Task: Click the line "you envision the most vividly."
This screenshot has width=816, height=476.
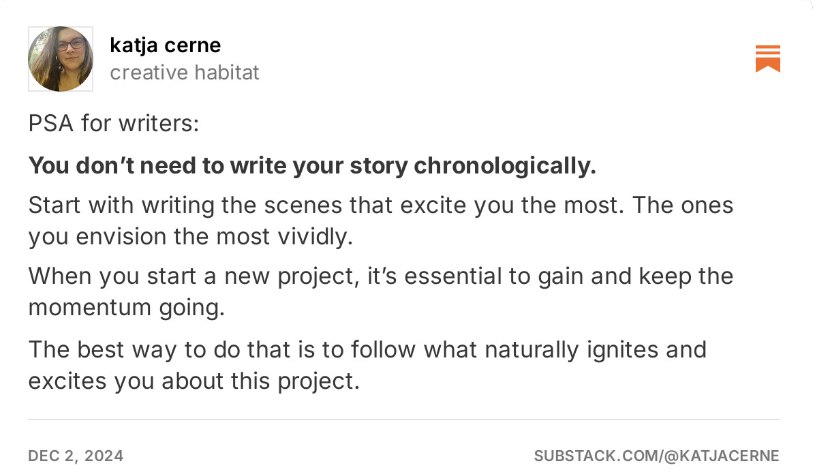Action: (x=191, y=237)
